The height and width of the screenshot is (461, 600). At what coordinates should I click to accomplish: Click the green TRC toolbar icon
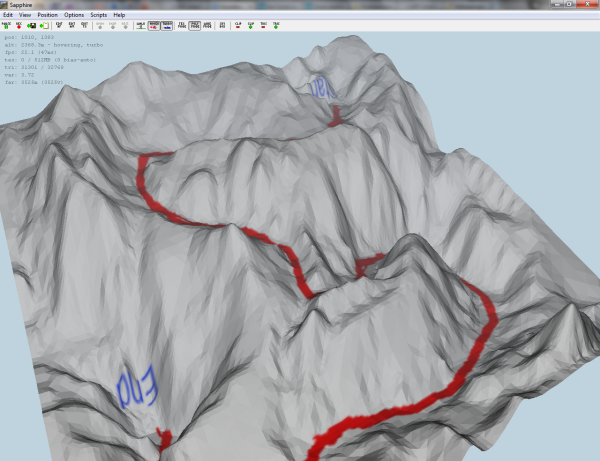point(276,25)
